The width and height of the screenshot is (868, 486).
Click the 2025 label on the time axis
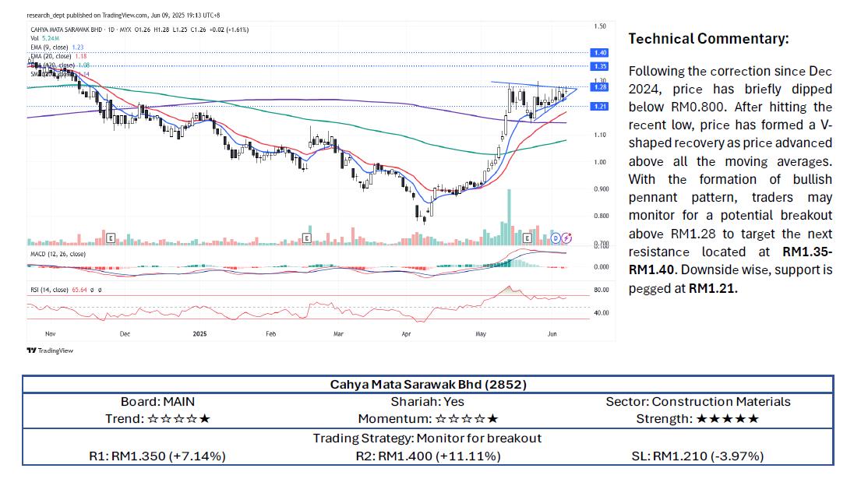(x=199, y=334)
